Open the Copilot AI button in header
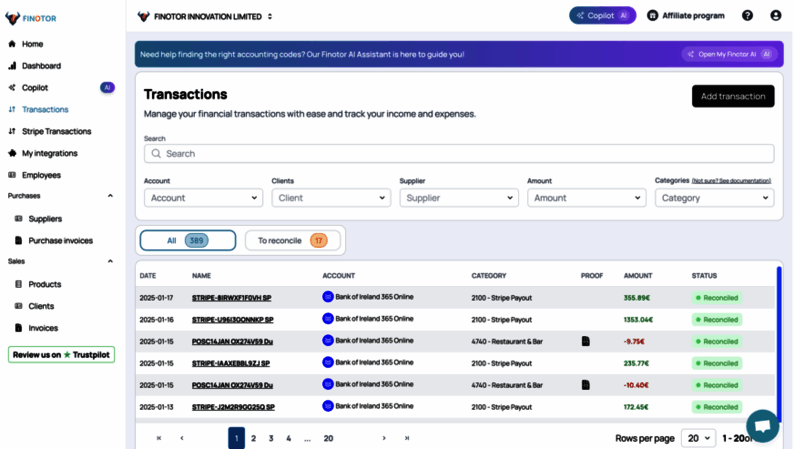 point(602,16)
